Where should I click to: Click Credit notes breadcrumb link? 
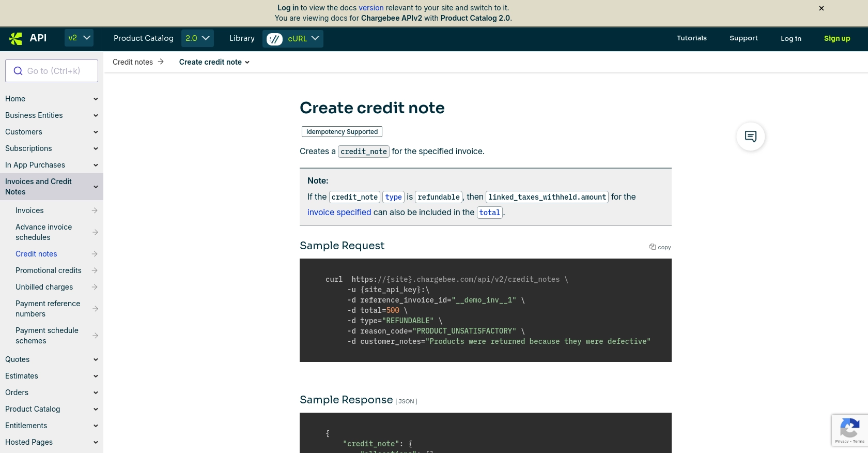click(133, 62)
